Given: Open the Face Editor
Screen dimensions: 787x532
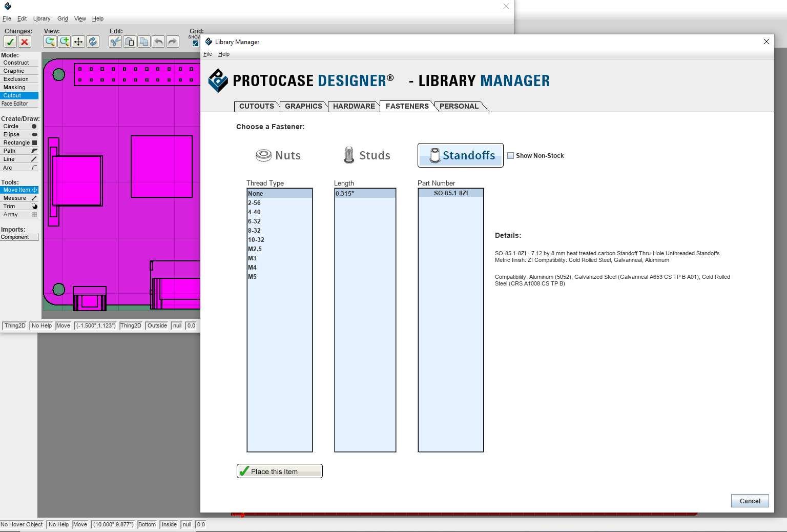Looking at the screenshot, I should [19, 104].
